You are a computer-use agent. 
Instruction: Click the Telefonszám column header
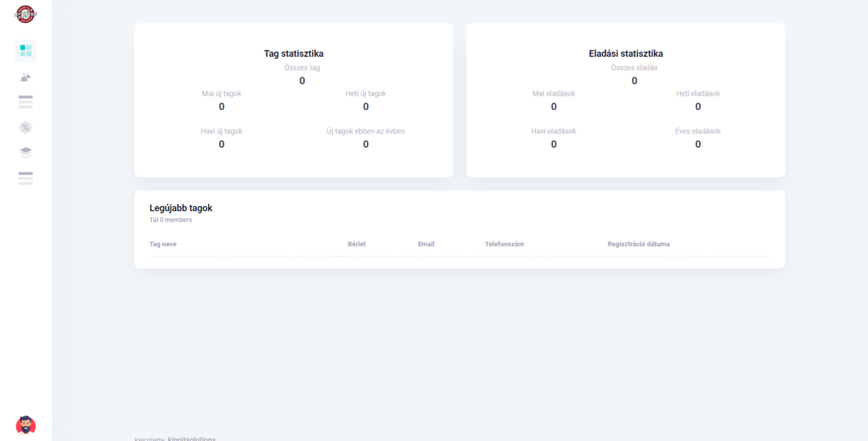pyautogui.click(x=504, y=244)
